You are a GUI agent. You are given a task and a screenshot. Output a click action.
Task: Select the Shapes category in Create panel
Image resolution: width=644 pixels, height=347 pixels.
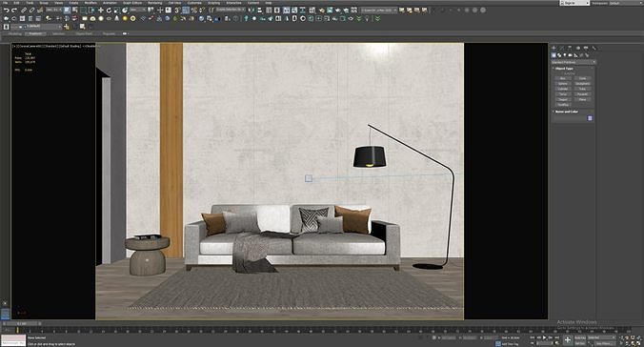(x=559, y=55)
